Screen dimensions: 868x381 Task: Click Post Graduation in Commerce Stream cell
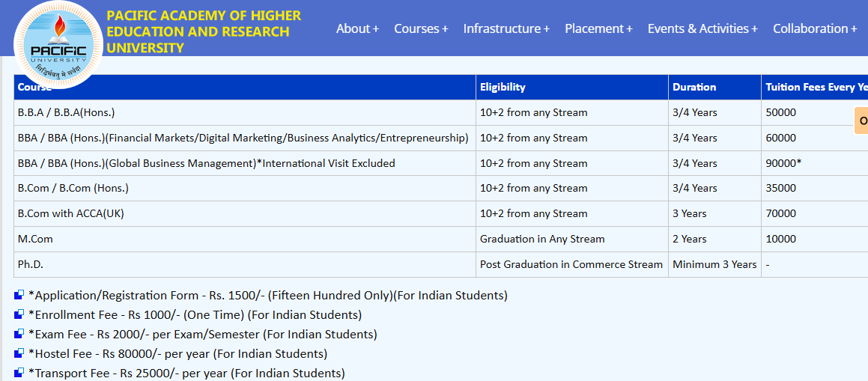click(x=572, y=264)
